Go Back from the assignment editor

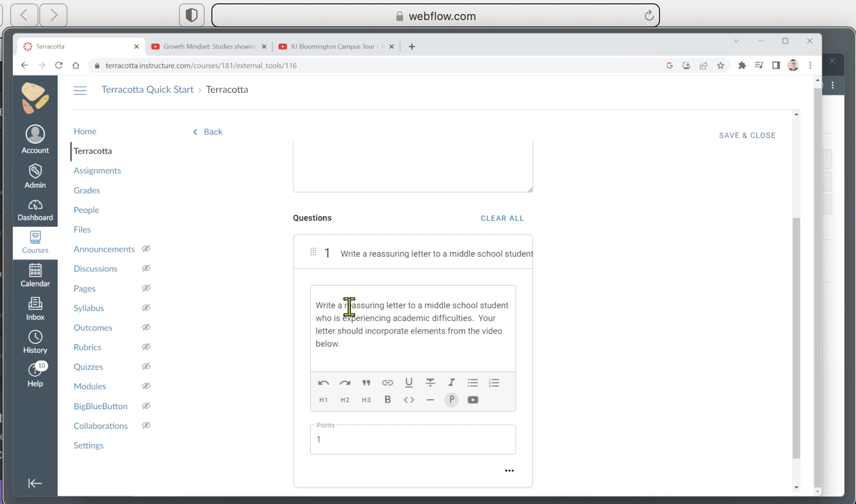208,132
